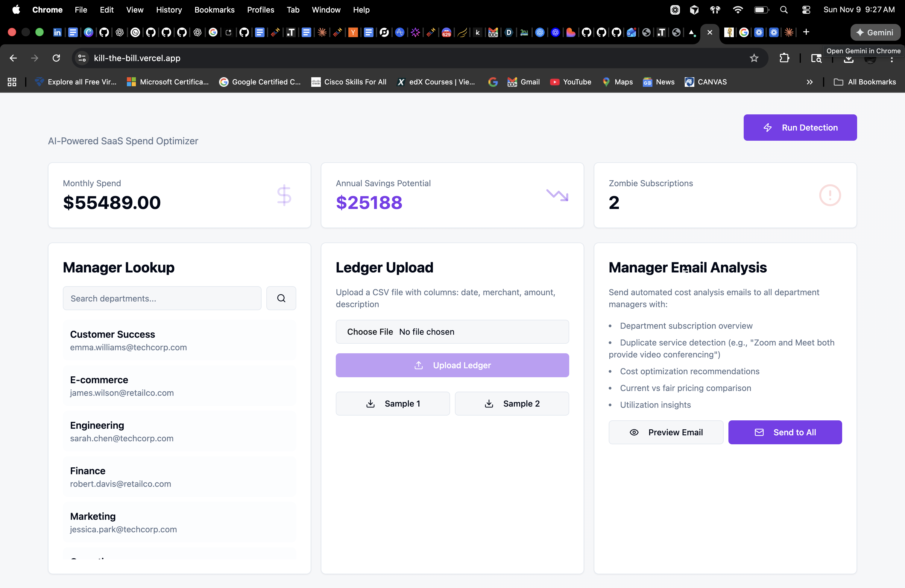Click the search magnifier button in Manager Lookup

pyautogui.click(x=281, y=298)
